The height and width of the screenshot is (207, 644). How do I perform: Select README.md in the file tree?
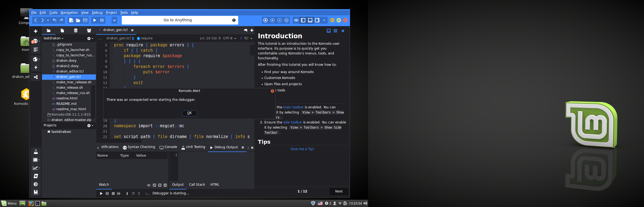(66, 104)
